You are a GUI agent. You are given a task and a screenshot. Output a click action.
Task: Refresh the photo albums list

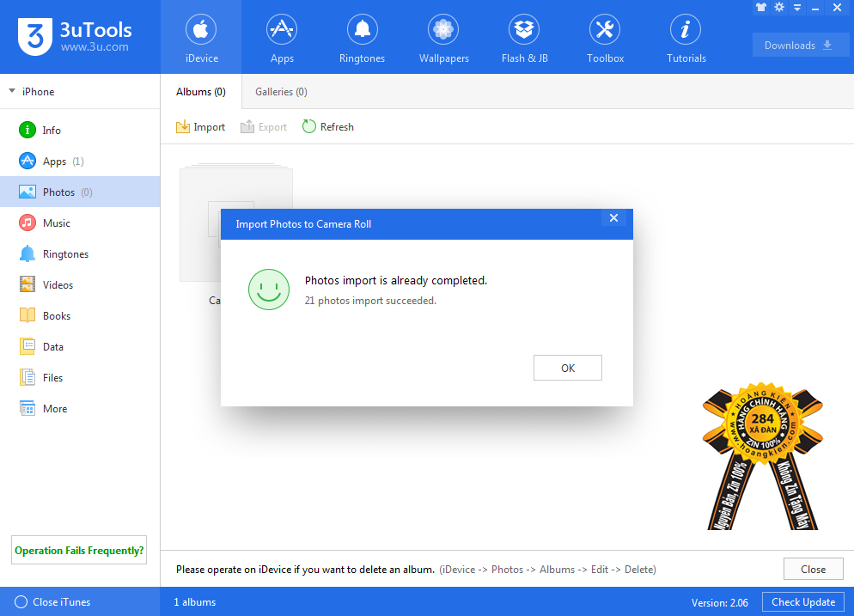(x=328, y=127)
